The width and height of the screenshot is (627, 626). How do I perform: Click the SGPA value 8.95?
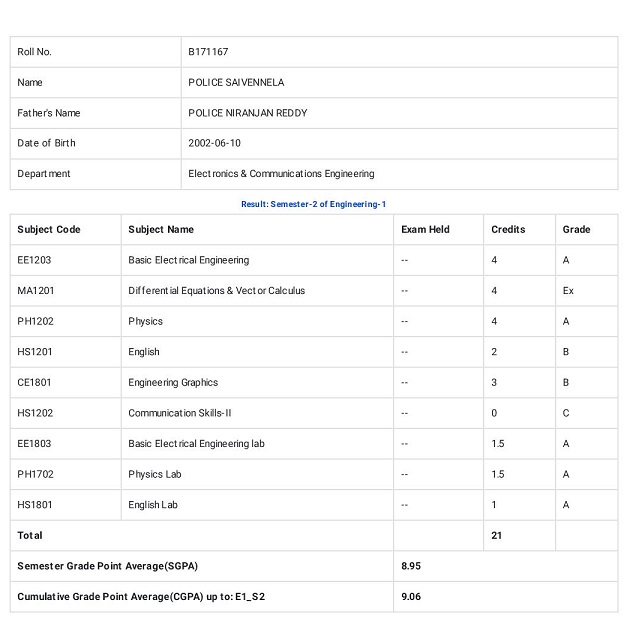point(411,566)
